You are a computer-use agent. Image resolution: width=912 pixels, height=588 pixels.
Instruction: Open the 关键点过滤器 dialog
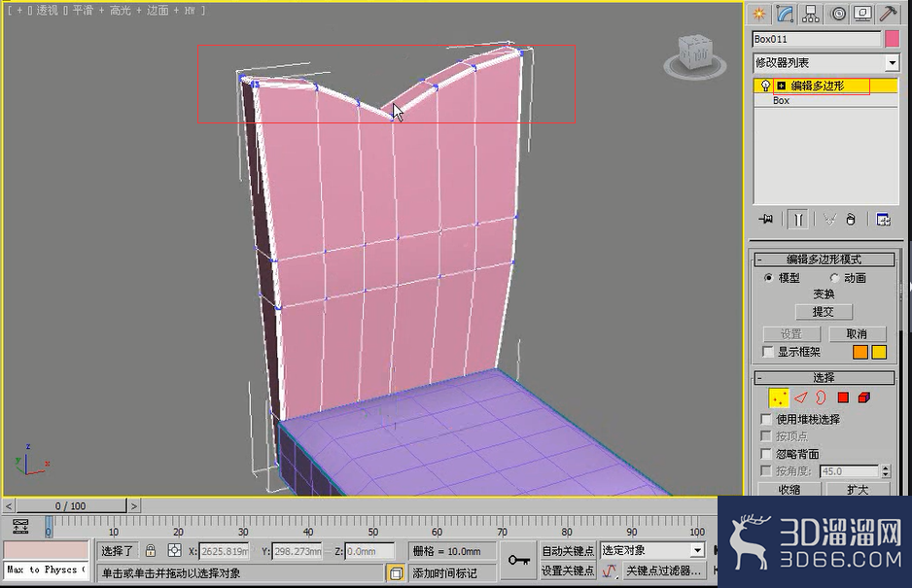point(664,571)
